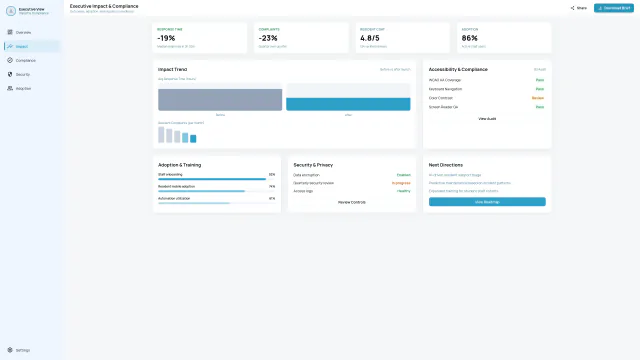Click the darkest blue bar in the complaints mini chart

(x=193, y=139)
